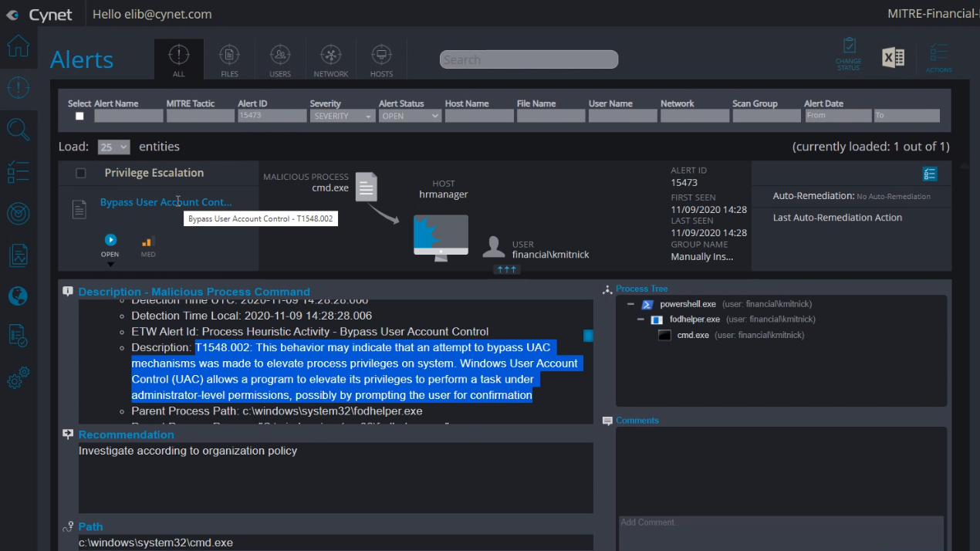Screen dimensions: 980x551
Task: Export alerts with the Excel icon
Action: [x=894, y=58]
